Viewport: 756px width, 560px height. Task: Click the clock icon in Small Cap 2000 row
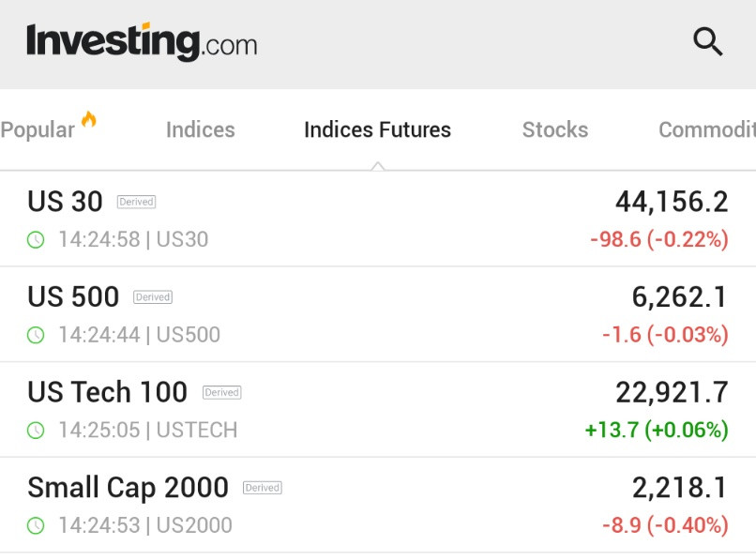36,525
